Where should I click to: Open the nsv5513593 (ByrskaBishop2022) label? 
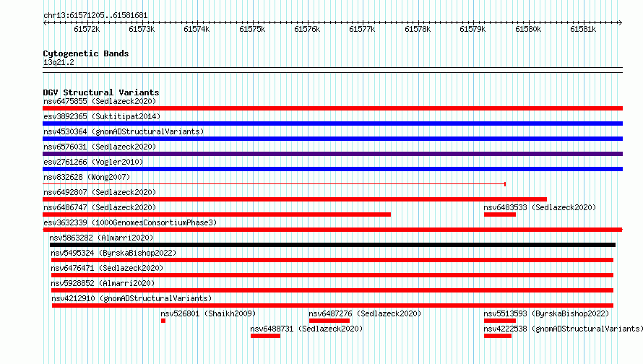(x=546, y=313)
